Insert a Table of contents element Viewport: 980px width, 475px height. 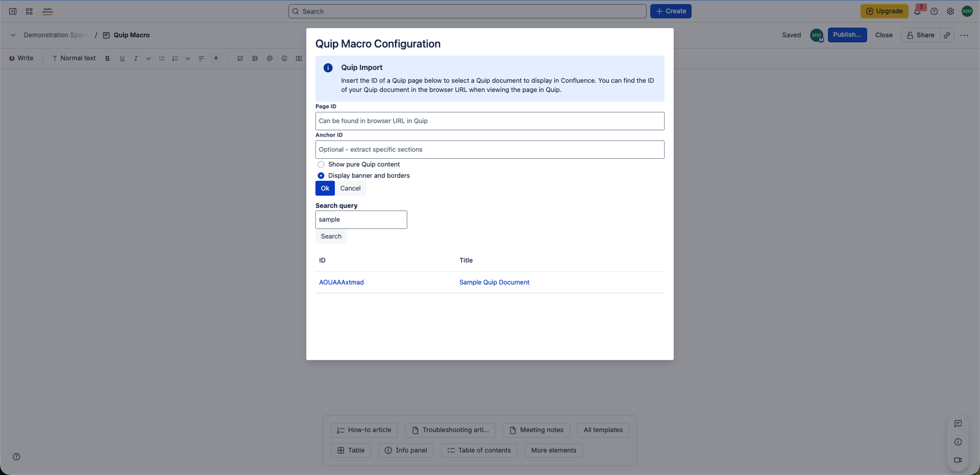coord(479,451)
